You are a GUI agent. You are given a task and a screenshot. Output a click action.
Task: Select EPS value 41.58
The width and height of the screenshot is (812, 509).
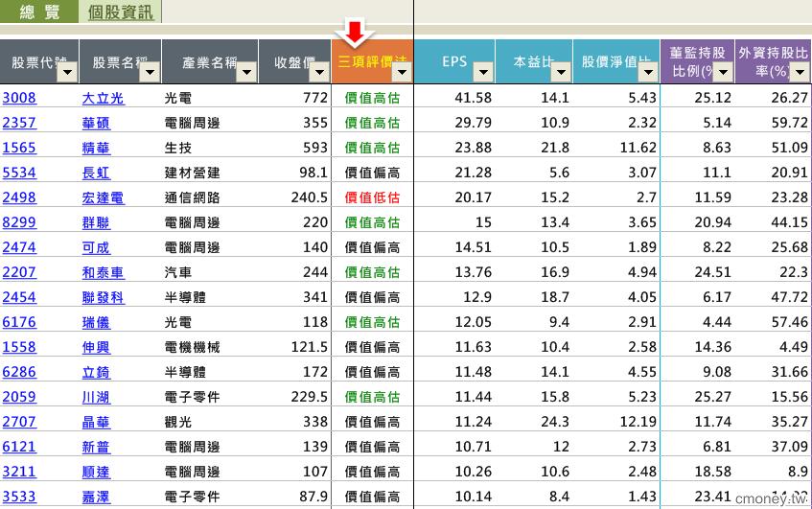pos(473,98)
